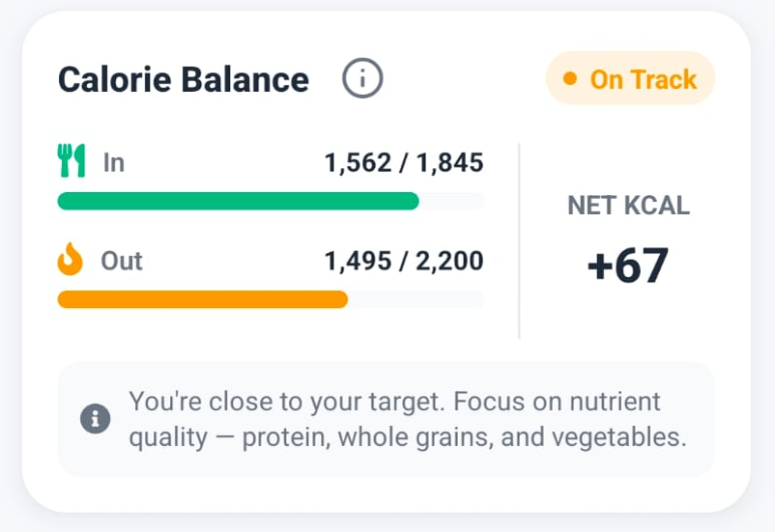Open the info icon beside Calorie Balance
775x532 pixels.
pyautogui.click(x=363, y=78)
